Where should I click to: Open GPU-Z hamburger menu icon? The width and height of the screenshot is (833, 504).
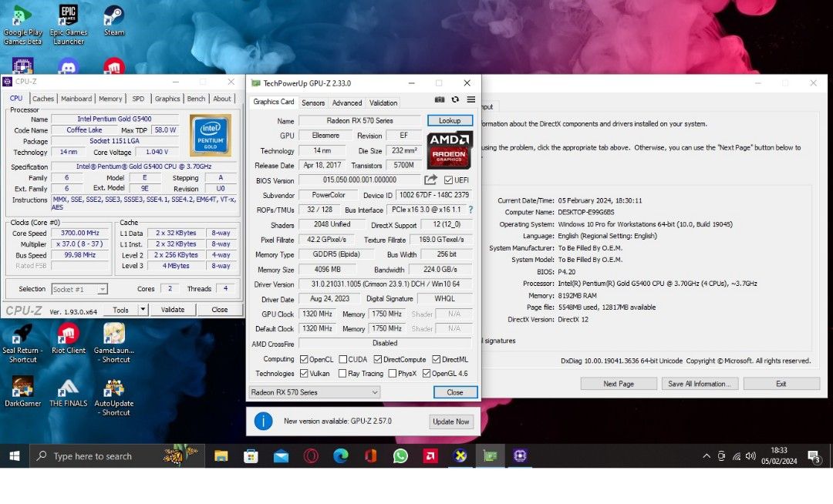470,99
